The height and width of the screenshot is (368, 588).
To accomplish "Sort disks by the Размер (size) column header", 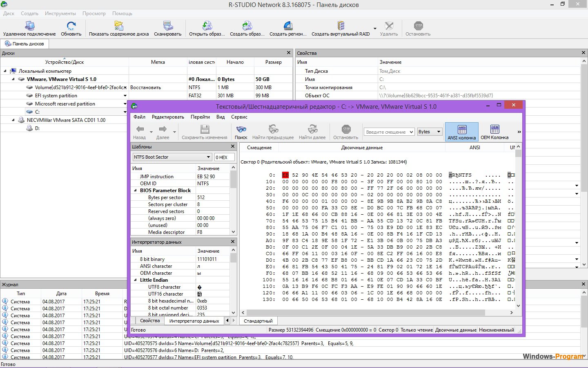I will point(273,62).
